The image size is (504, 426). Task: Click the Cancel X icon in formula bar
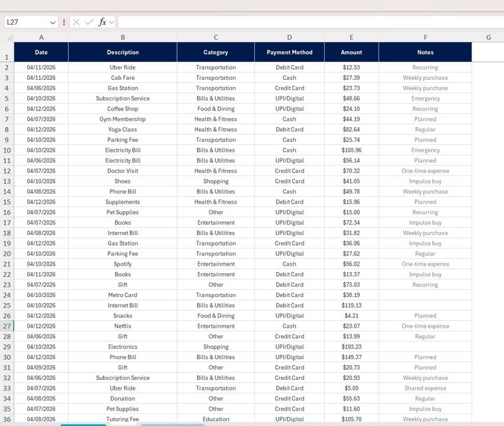click(x=76, y=22)
